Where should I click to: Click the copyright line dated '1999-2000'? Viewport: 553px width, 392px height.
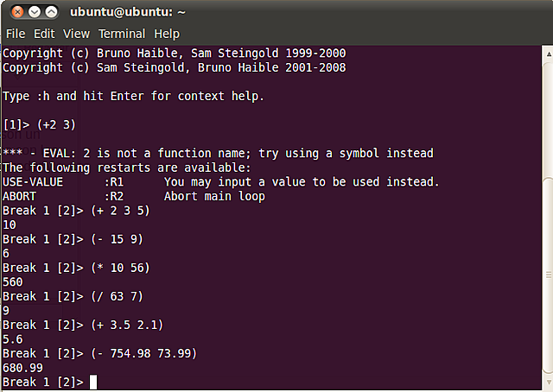pos(175,54)
